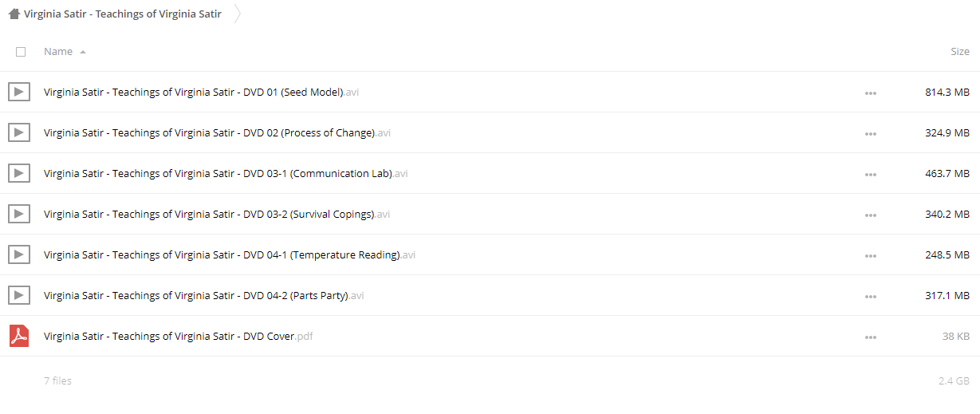The height and width of the screenshot is (414, 980).
Task: Sort files by Size column
Action: click(x=960, y=51)
